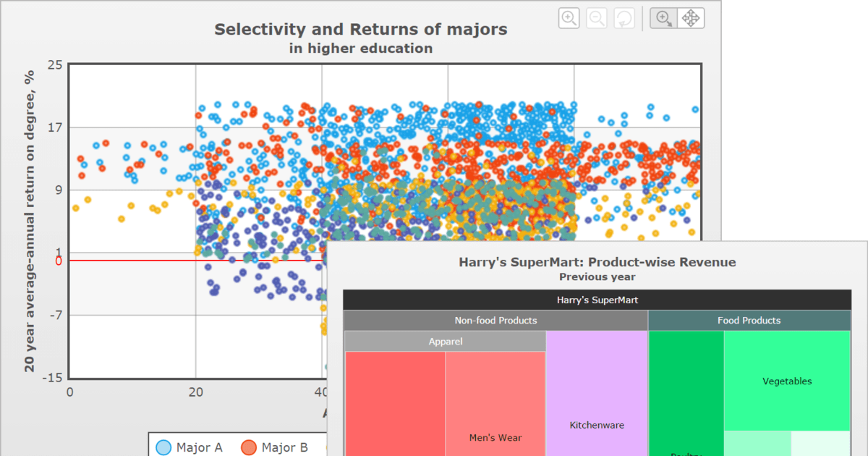868x456 pixels.
Task: Drill into Non-food Products treemap header
Action: tap(495, 321)
